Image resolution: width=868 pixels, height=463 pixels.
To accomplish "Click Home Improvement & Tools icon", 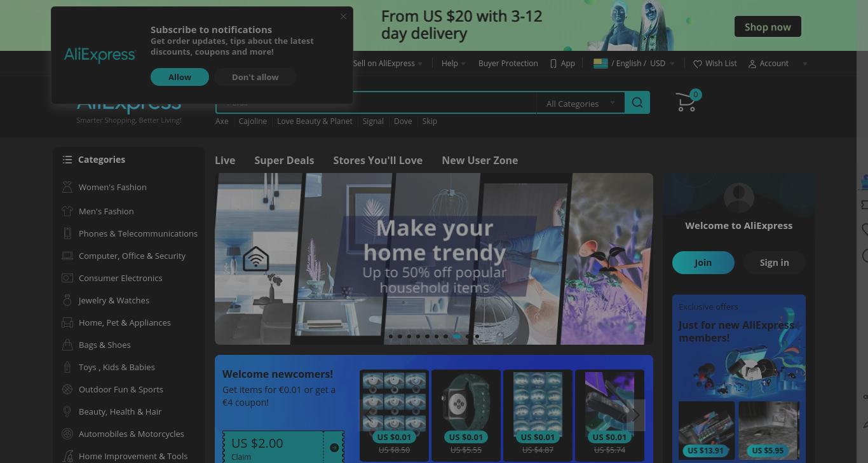I will tap(67, 456).
